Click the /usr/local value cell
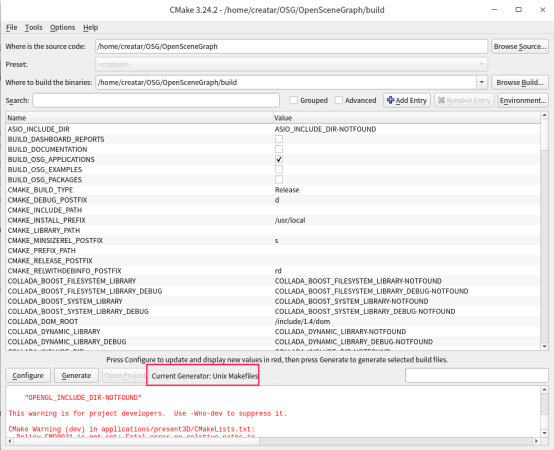 coord(290,220)
